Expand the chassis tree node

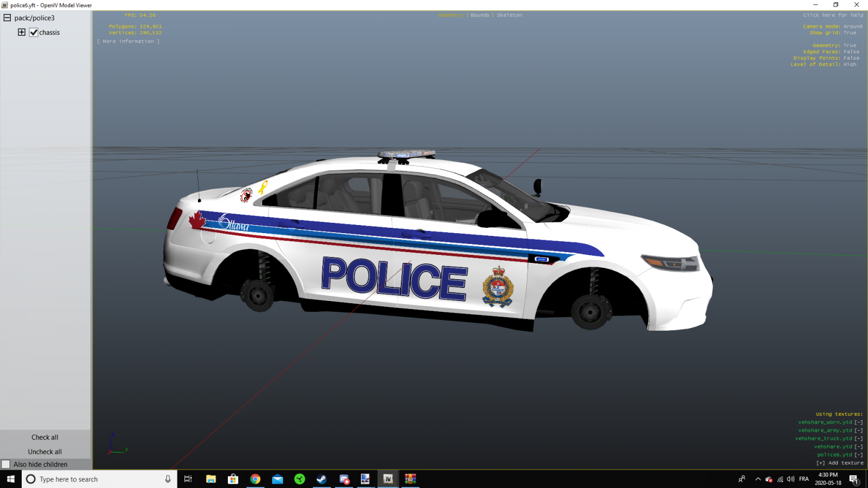(22, 33)
